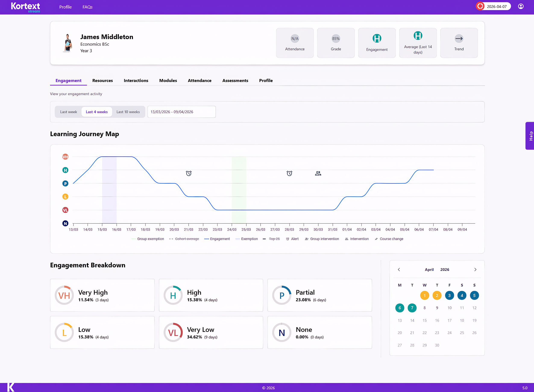This screenshot has height=392, width=534.
Task: Click the VH axis level icon
Action: pyautogui.click(x=65, y=157)
